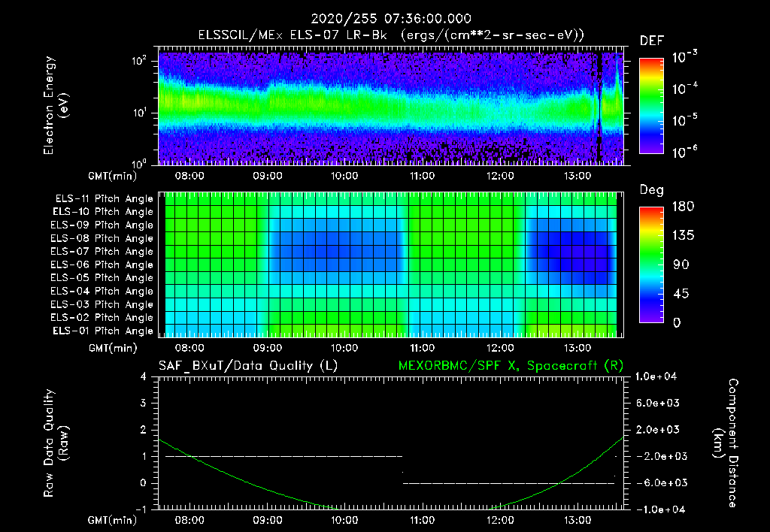Click the GMT(min) label under the bottom panel
Image resolution: width=770 pixels, height=532 pixels.
point(112,520)
